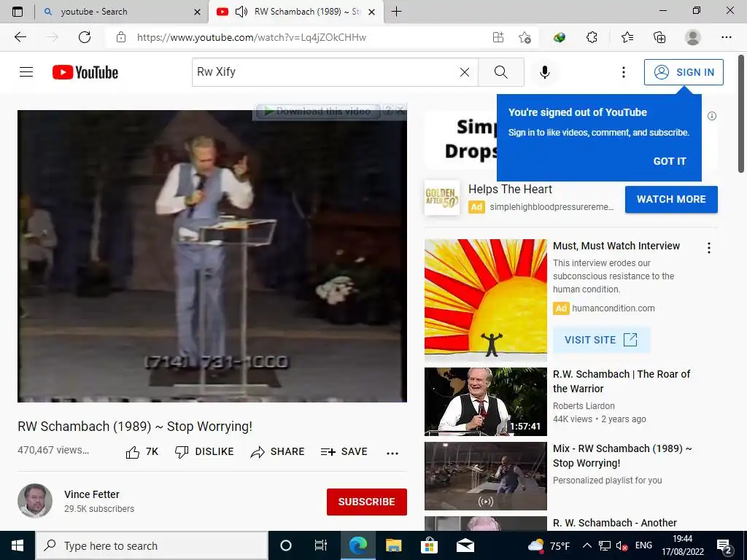This screenshot has height=560, width=747.
Task: Click the page vertical scrollbar thumb
Action: [741, 113]
